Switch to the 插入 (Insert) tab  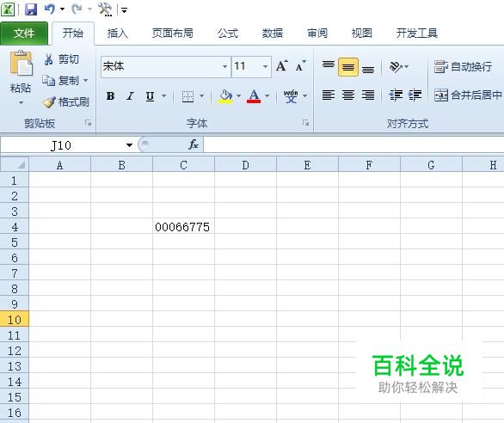tap(117, 34)
